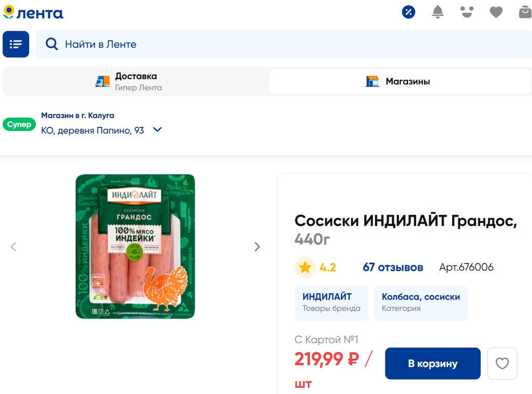This screenshot has height=394, width=532.
Task: Open ИНДИЛАЙТ brand products chip
Action: tap(331, 303)
